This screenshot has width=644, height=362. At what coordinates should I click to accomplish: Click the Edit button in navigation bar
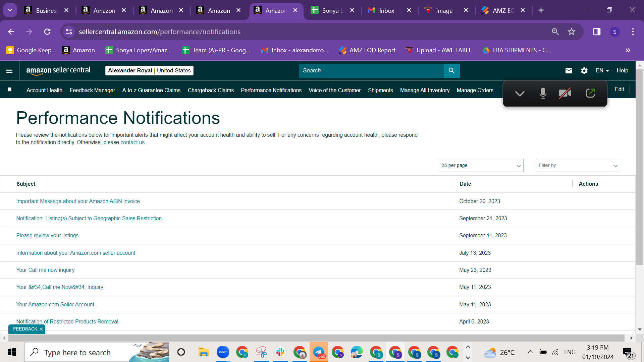tap(619, 89)
